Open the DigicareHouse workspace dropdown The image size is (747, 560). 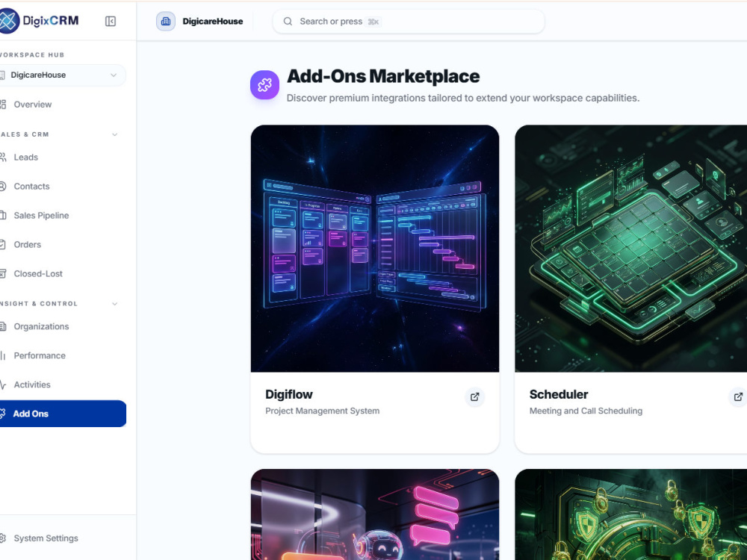pos(62,75)
